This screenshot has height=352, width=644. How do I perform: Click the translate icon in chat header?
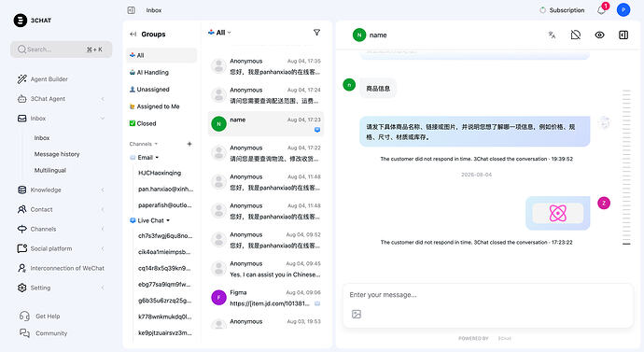552,35
